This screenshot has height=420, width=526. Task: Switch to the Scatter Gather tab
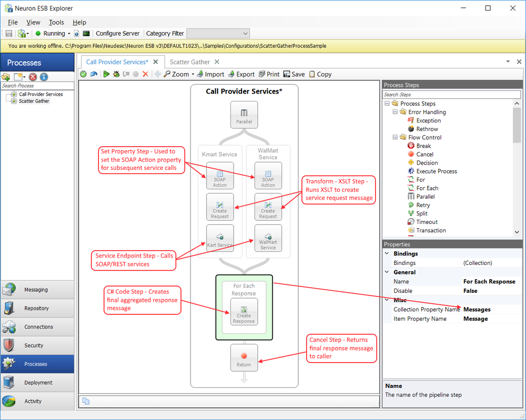coord(190,62)
